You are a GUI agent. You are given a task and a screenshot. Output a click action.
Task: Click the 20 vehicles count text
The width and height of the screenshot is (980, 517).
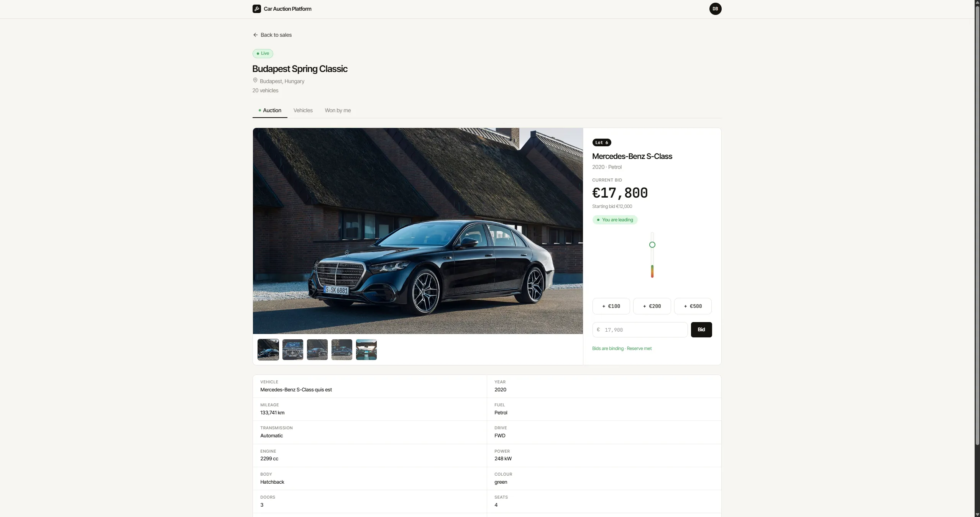(265, 90)
